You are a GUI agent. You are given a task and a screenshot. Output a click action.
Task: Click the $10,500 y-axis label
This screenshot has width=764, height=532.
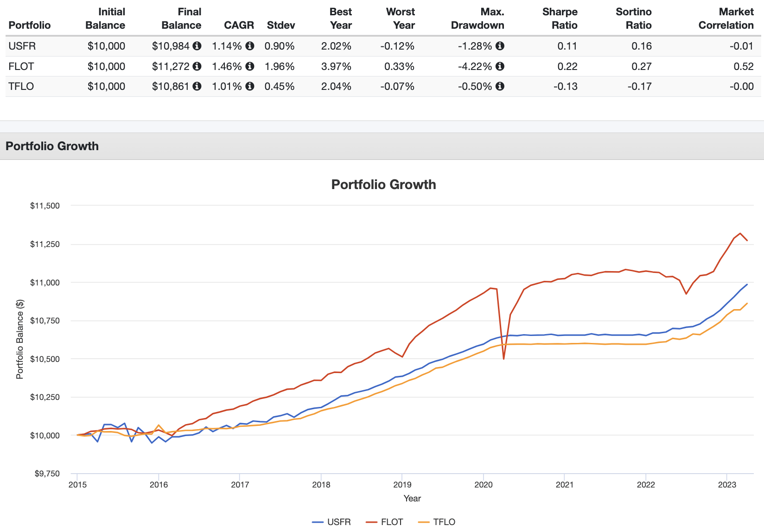click(x=45, y=359)
